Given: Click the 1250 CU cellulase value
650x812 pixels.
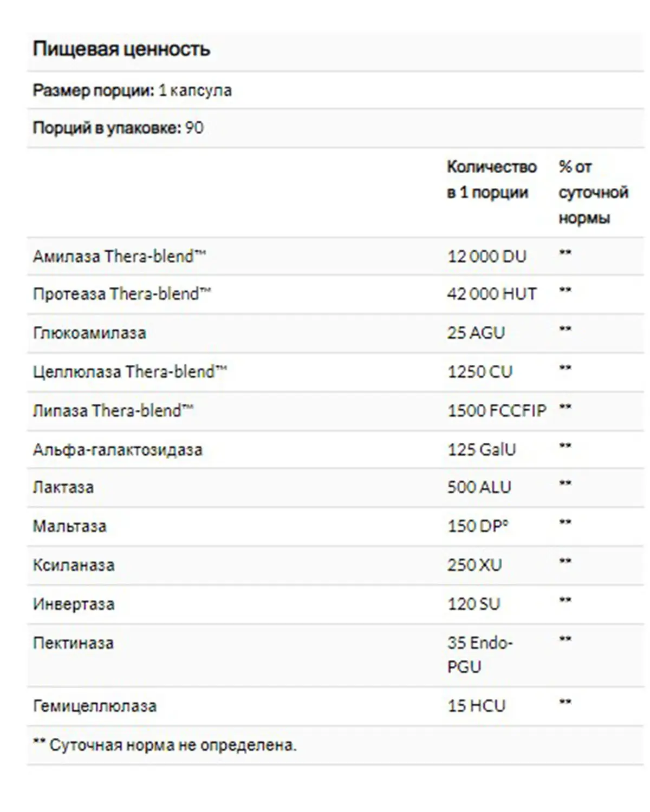Looking at the screenshot, I should pos(479,371).
